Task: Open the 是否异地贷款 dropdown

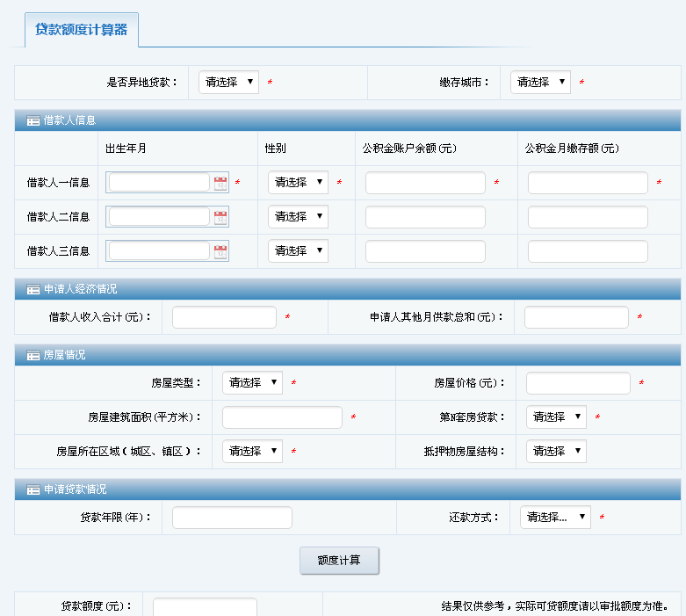Action: 228,82
